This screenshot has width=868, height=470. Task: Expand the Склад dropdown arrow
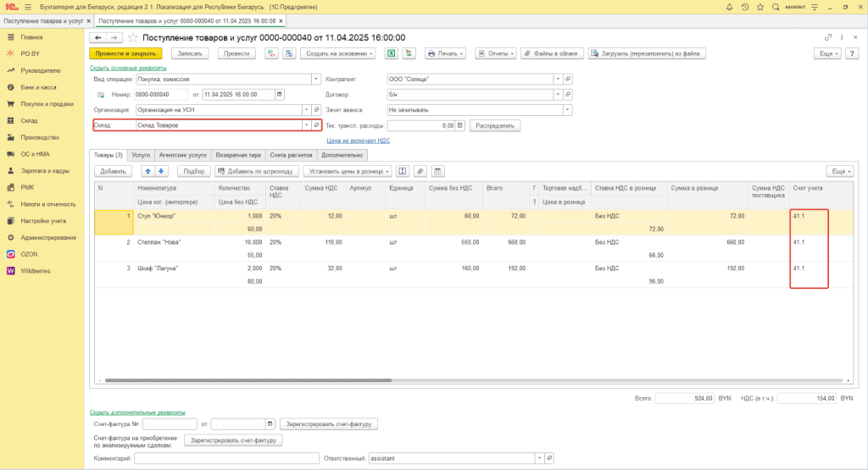[x=306, y=125]
